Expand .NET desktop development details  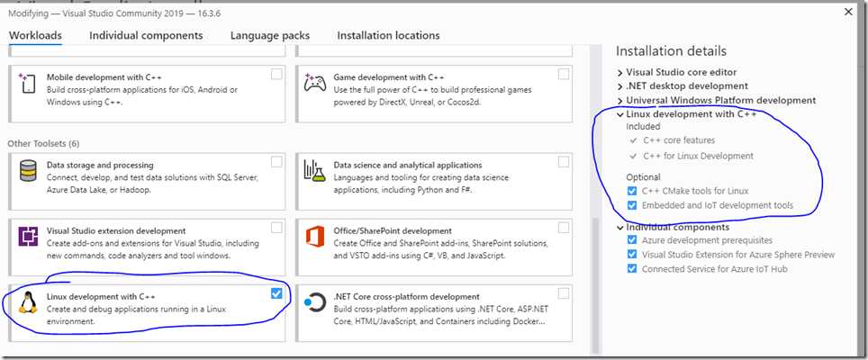[x=620, y=86]
